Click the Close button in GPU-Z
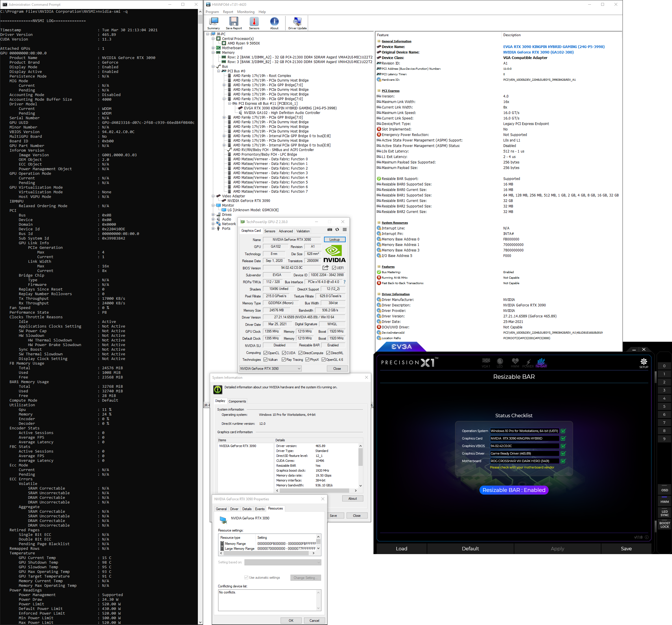This screenshot has height=625, width=672. pyautogui.click(x=337, y=368)
